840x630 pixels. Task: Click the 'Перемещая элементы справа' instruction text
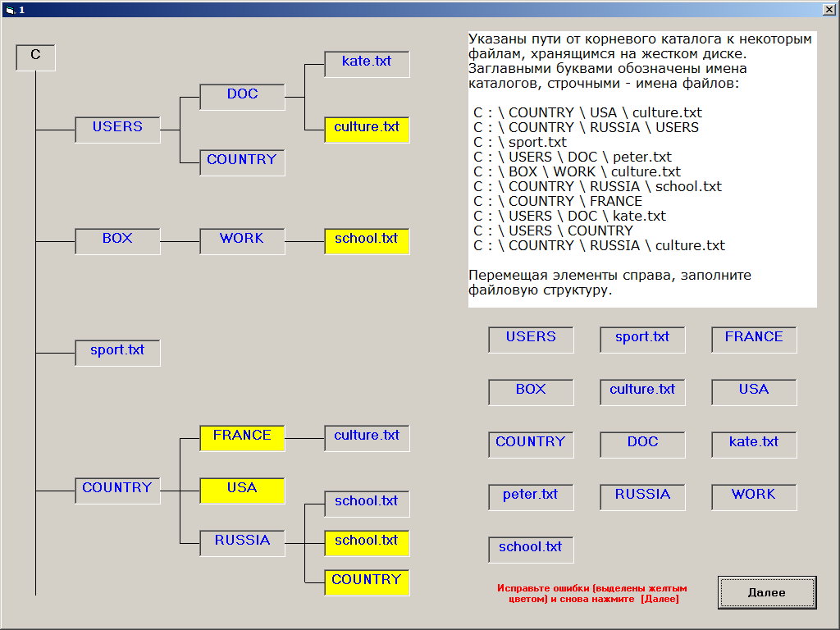(609, 282)
